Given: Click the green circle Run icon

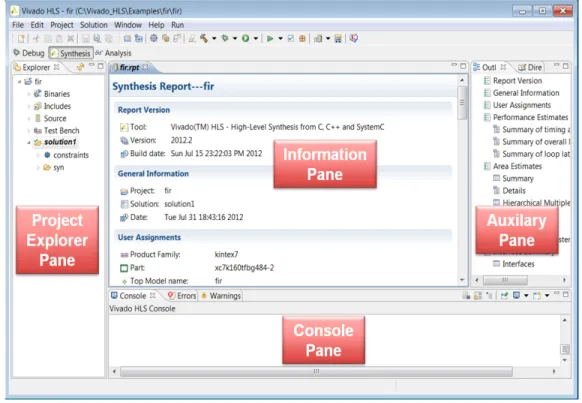Looking at the screenshot, I should (x=245, y=38).
